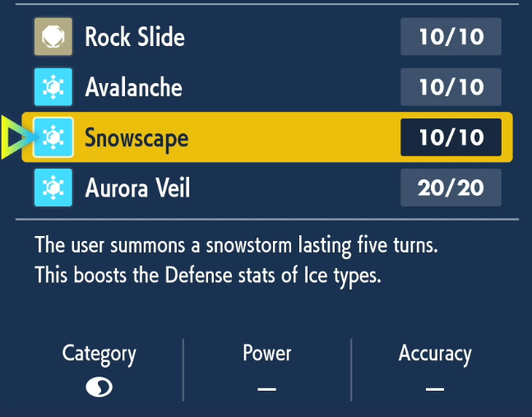This screenshot has height=417, width=532.
Task: Click the Power value dash
Action: [266, 388]
